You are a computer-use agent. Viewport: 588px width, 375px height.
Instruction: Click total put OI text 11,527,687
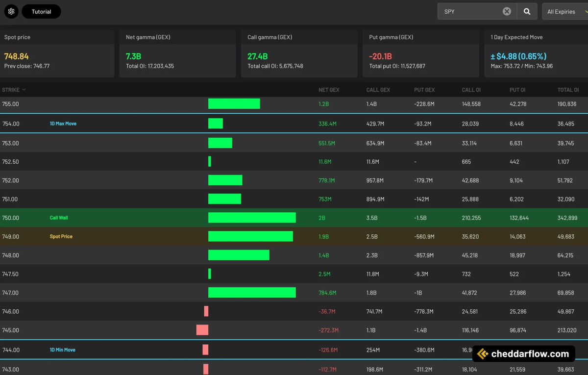coord(397,66)
